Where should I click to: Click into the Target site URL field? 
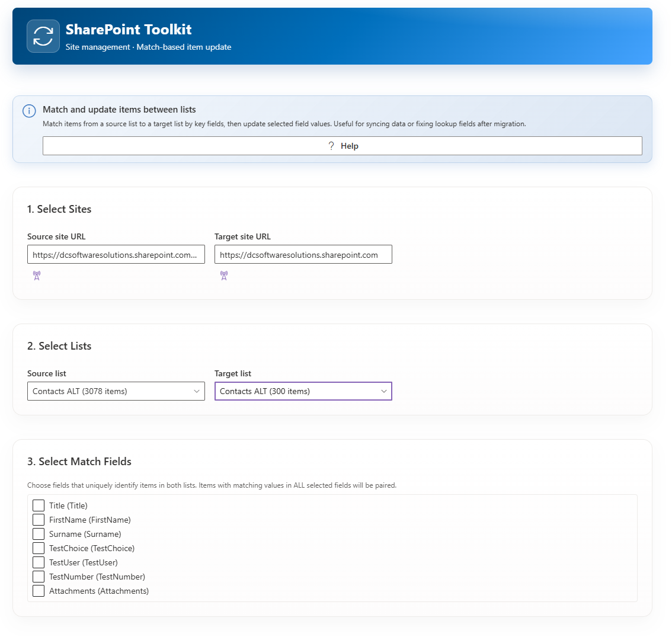pyautogui.click(x=303, y=255)
